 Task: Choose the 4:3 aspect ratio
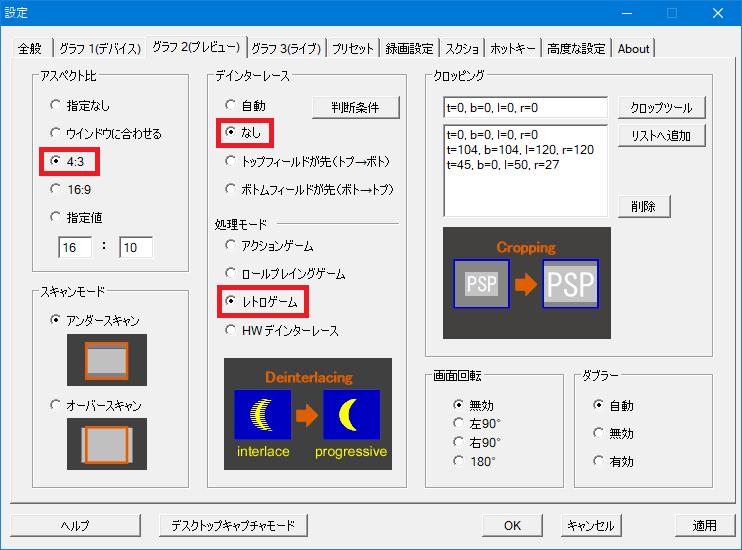coord(67,161)
